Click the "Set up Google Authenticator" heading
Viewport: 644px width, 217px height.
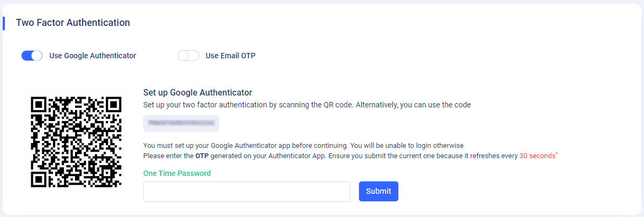tap(198, 92)
